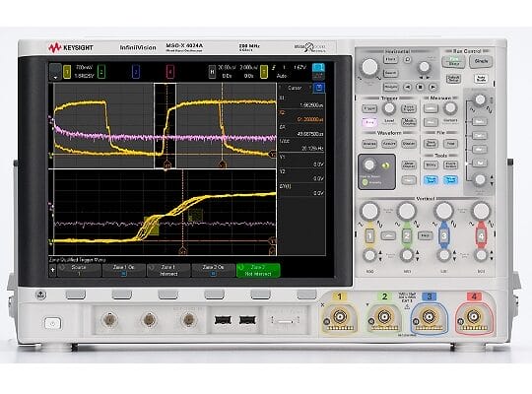The width and height of the screenshot is (532, 394).
Task: Tap the Zone 1 On softkey
Action: coord(123,271)
